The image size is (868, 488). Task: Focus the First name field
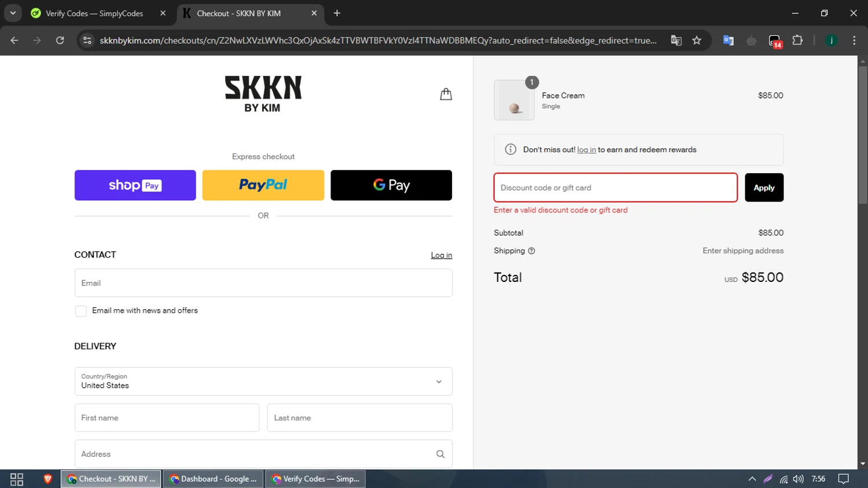tap(167, 418)
